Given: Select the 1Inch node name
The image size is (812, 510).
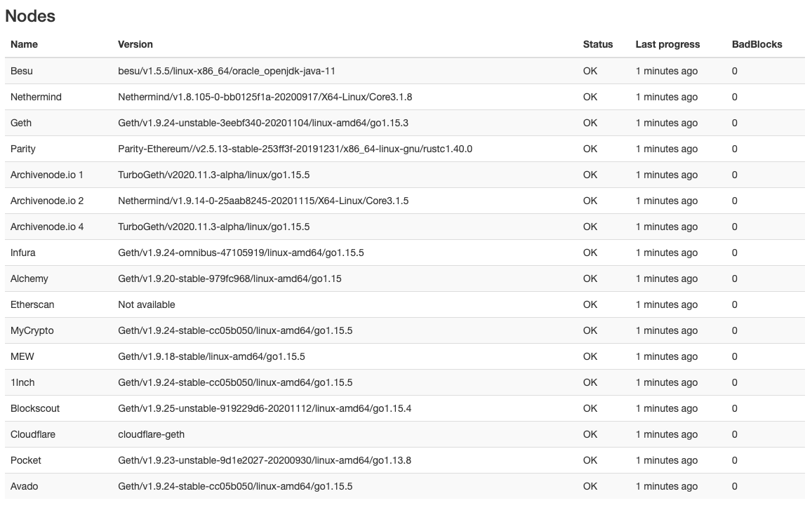Looking at the screenshot, I should point(22,382).
